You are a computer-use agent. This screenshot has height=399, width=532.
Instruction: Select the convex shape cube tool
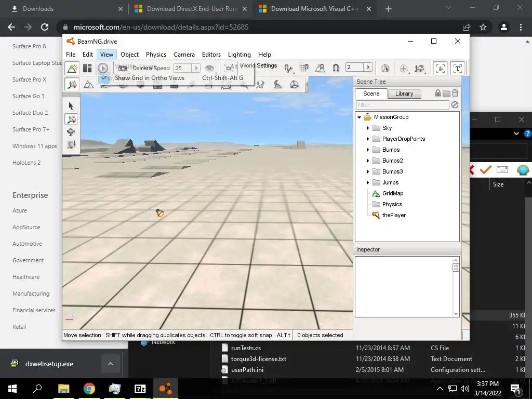point(294,84)
